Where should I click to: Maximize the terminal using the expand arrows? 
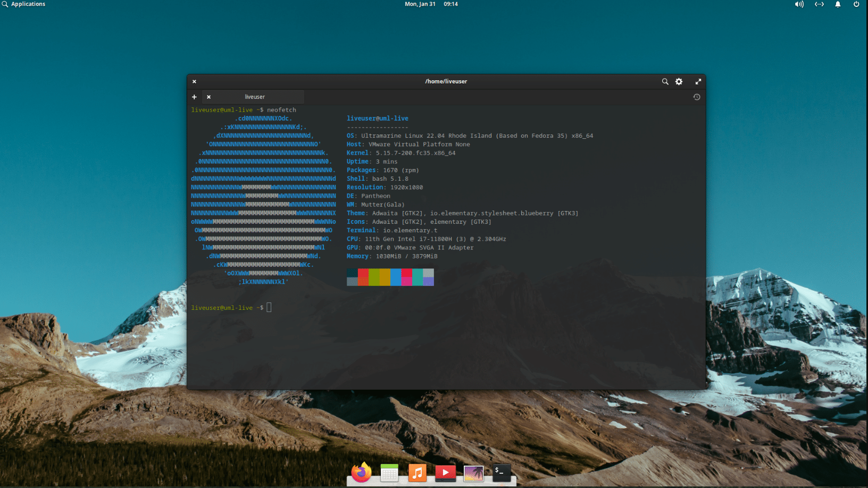[x=698, y=81]
